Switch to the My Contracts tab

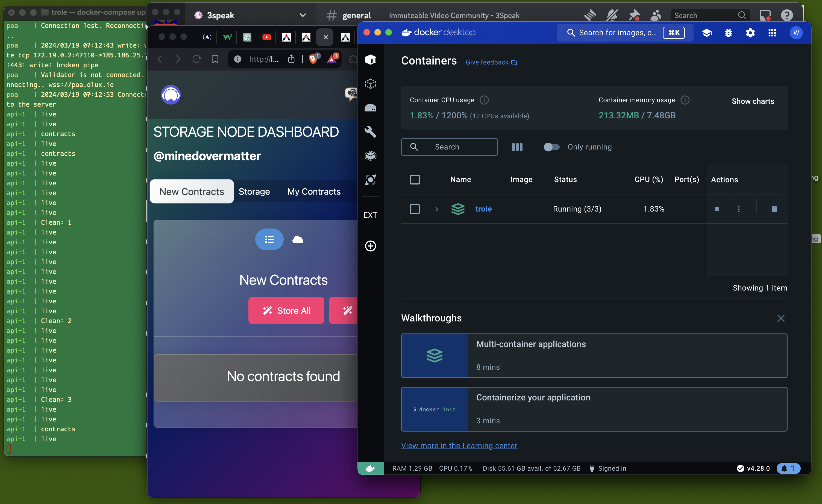pyautogui.click(x=314, y=192)
